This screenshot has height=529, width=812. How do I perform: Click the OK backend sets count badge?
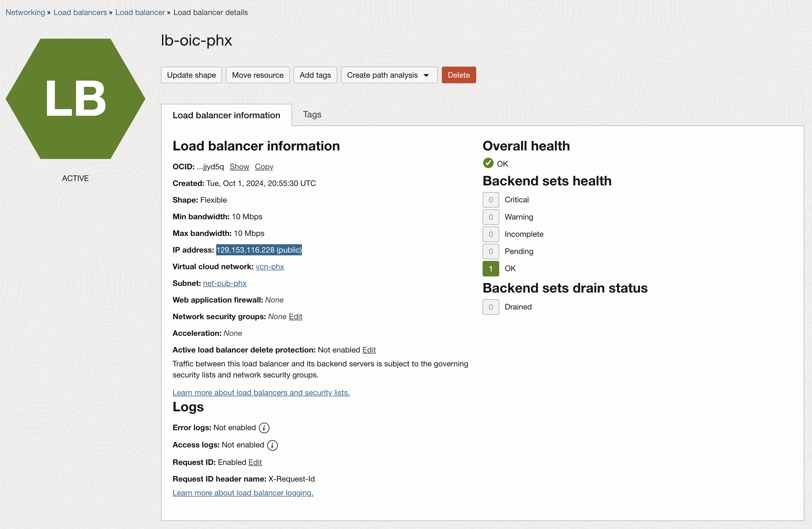[x=490, y=269]
